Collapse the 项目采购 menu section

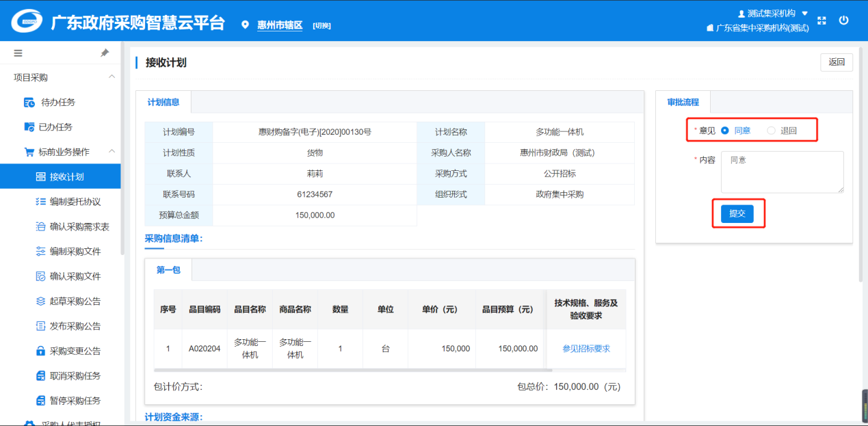click(111, 77)
